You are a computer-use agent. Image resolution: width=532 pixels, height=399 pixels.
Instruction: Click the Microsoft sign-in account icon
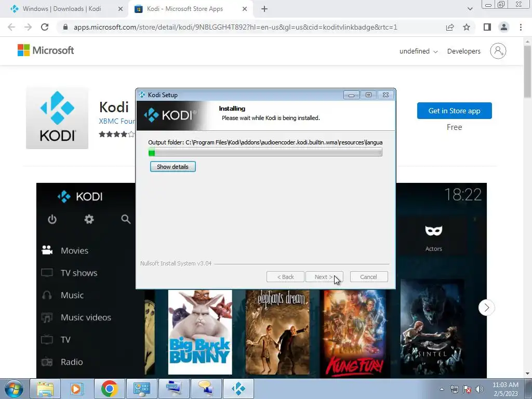[x=498, y=51]
